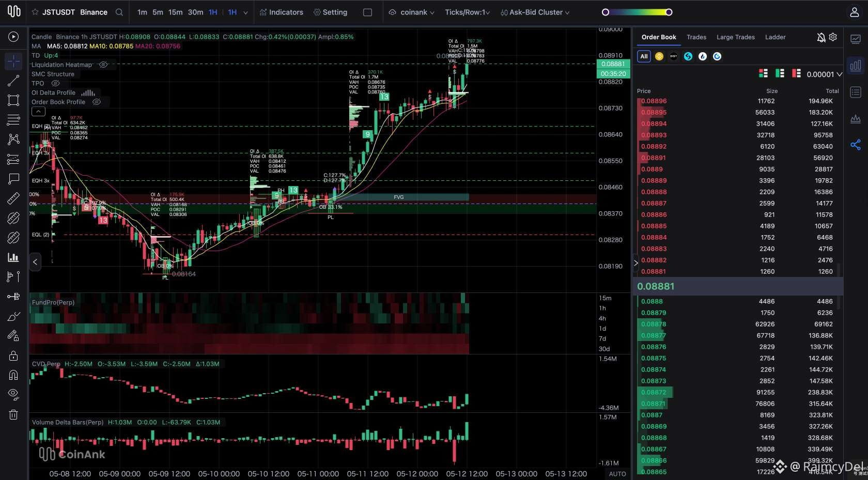
Task: Toggle TPO indicator visibility eye
Action: (56, 83)
